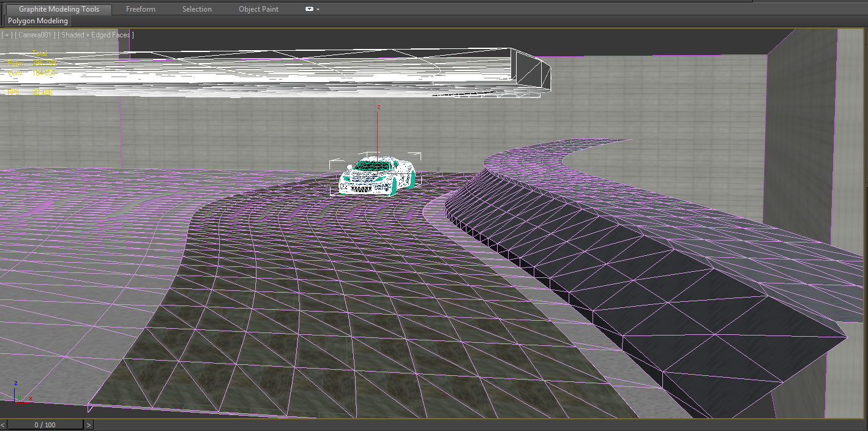
Task: Click the 0 / 100 time slider
Action: pyautogui.click(x=45, y=424)
